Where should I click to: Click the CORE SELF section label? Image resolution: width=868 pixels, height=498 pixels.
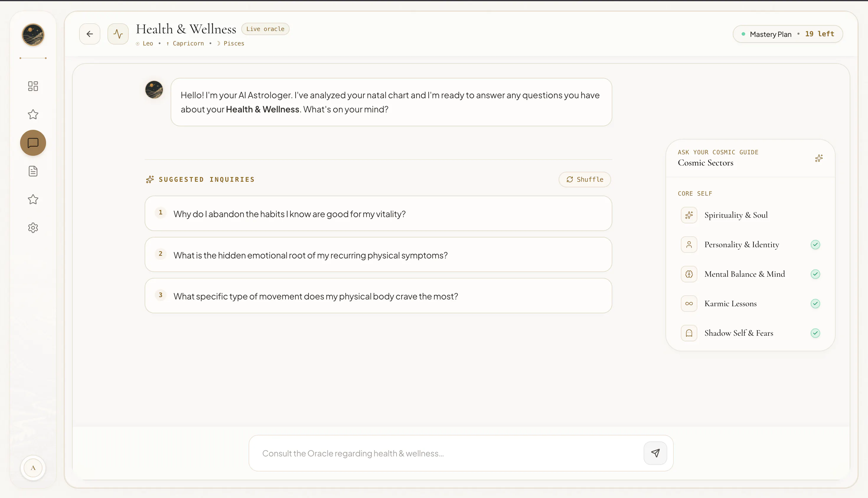point(695,194)
